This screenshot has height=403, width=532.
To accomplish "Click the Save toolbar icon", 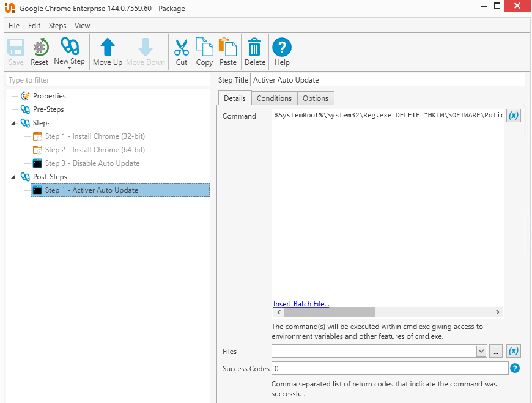I will [16, 48].
